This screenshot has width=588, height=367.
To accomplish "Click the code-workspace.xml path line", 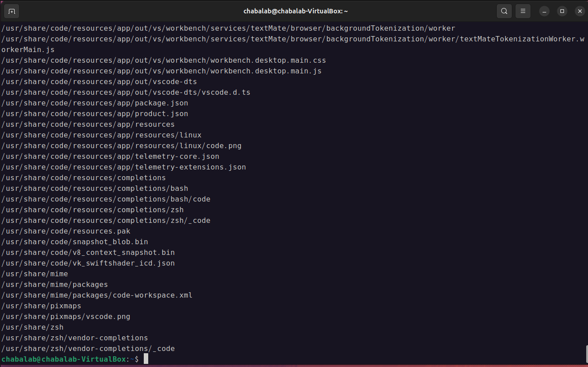I will (97, 295).
